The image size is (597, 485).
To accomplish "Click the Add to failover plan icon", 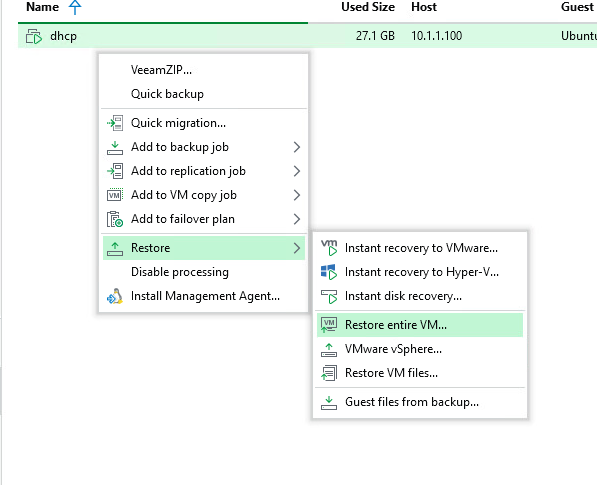I will [115, 219].
